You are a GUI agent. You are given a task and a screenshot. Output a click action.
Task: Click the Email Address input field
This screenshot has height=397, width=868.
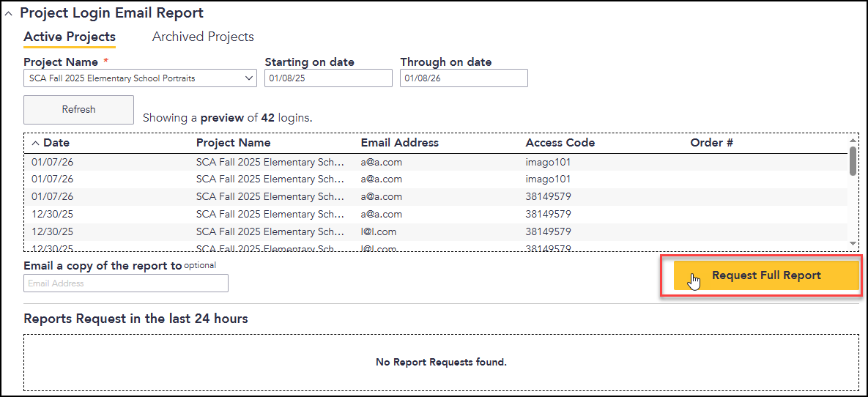click(x=126, y=283)
